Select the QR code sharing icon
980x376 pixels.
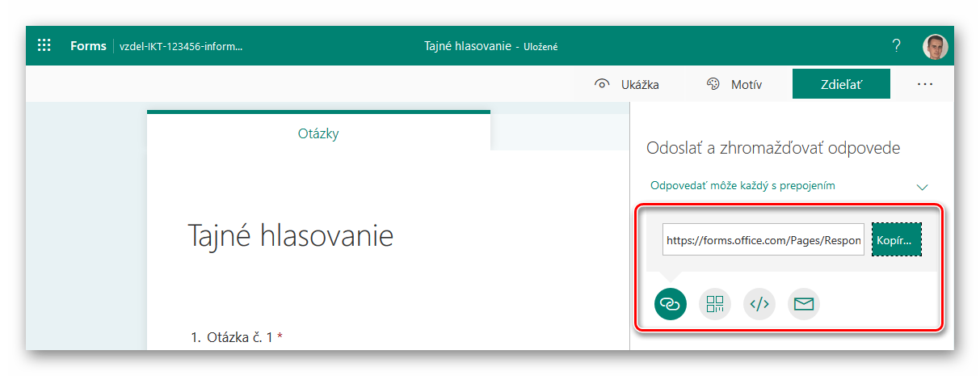click(x=714, y=304)
